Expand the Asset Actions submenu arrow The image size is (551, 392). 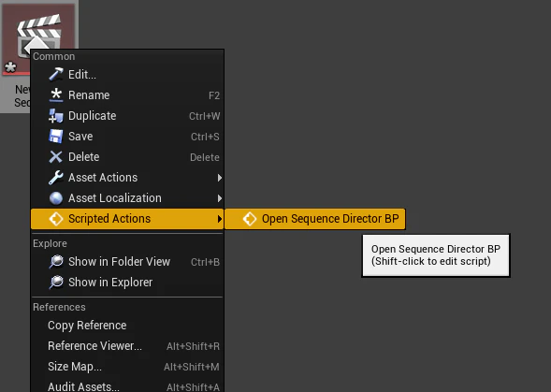(x=220, y=178)
